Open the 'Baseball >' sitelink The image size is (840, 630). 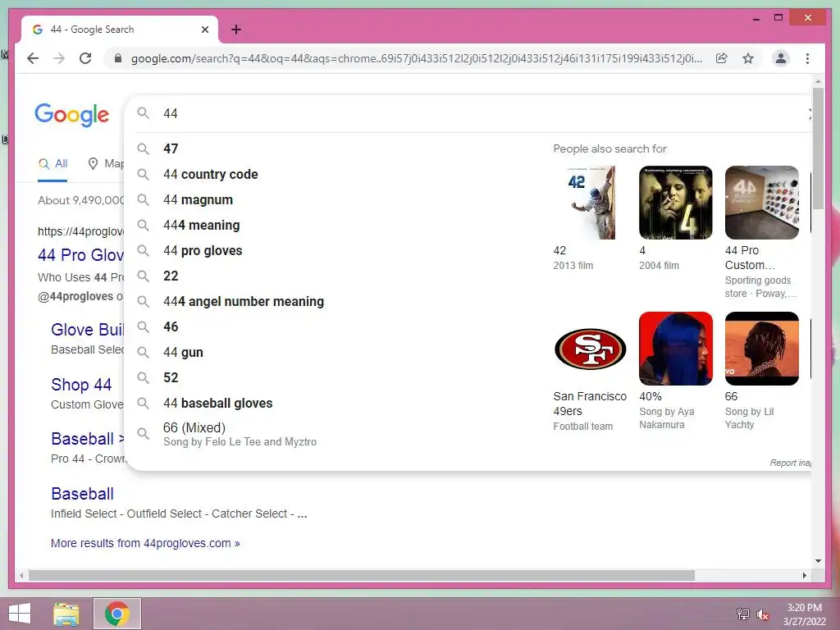[x=88, y=439]
